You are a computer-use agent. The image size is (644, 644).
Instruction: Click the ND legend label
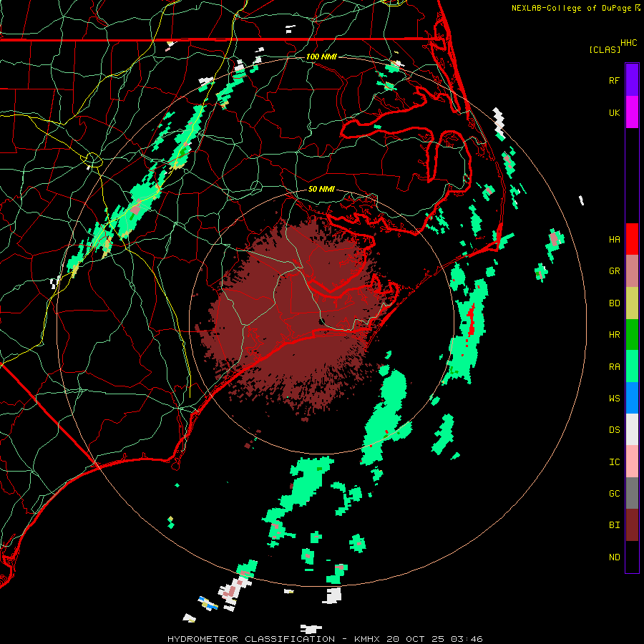pyautogui.click(x=614, y=557)
